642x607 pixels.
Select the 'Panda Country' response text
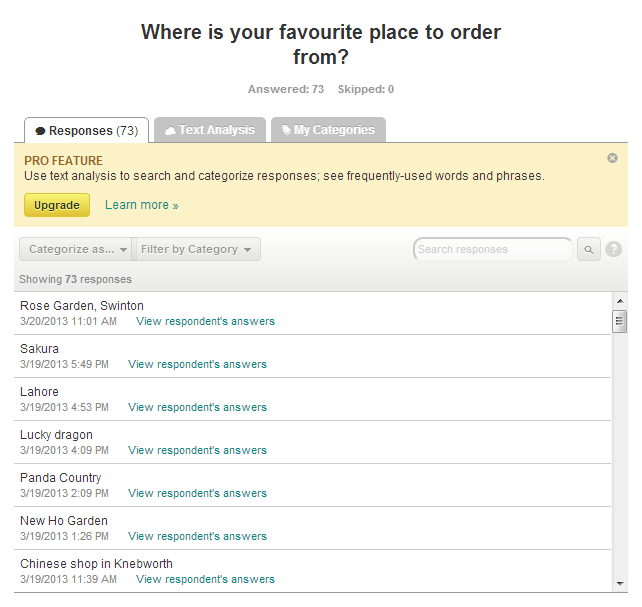coord(61,478)
